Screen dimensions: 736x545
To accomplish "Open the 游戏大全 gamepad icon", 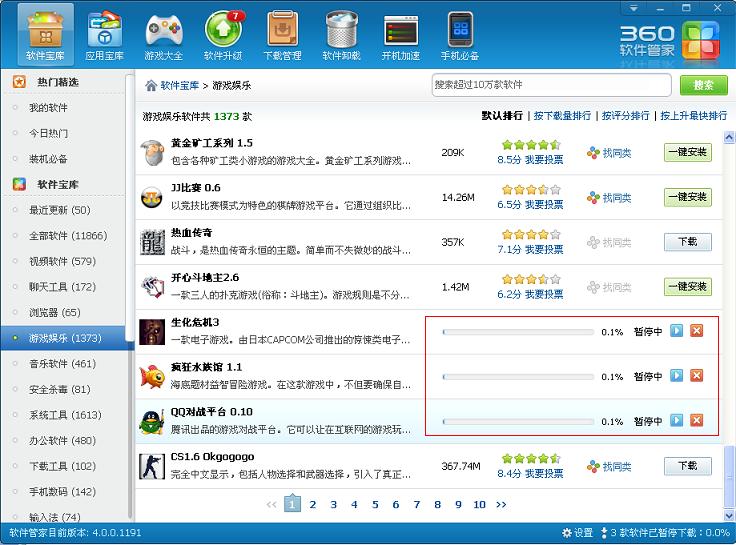I will pyautogui.click(x=164, y=35).
